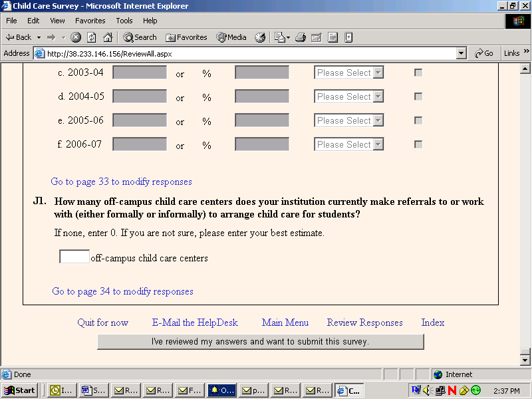Click the 2:37 PM clock in the tray
Screen dimensions: 532x399
(506, 391)
